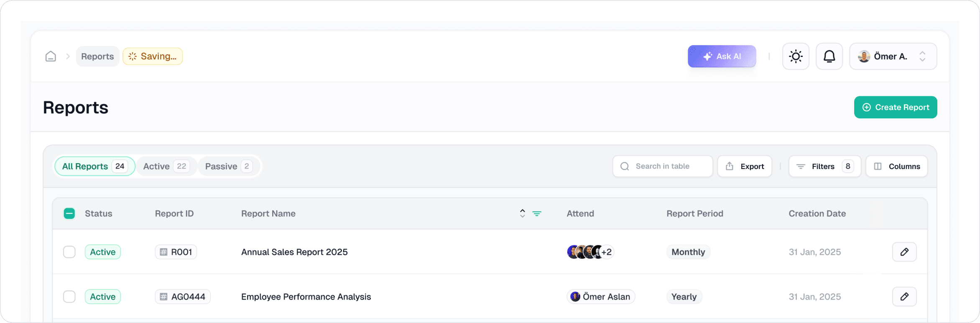This screenshot has height=323, width=980.
Task: Edit the Employee Performance Analysis row
Action: pyautogui.click(x=904, y=297)
